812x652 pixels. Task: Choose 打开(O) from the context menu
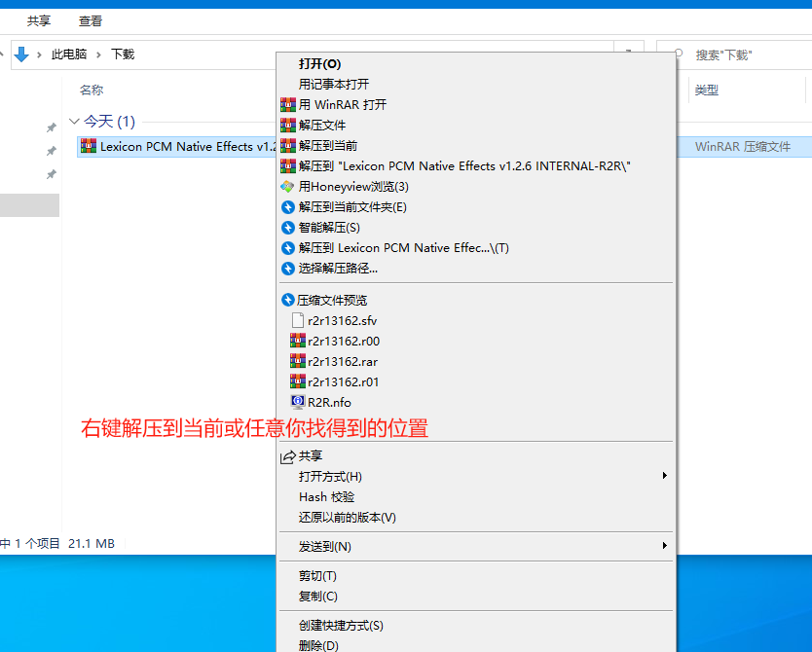[x=476, y=63]
